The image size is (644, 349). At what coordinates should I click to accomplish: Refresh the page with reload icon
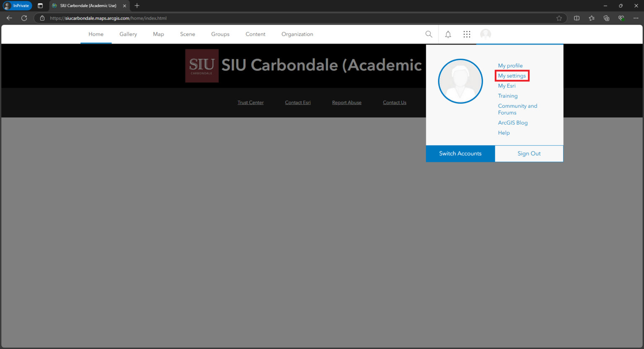pos(24,18)
